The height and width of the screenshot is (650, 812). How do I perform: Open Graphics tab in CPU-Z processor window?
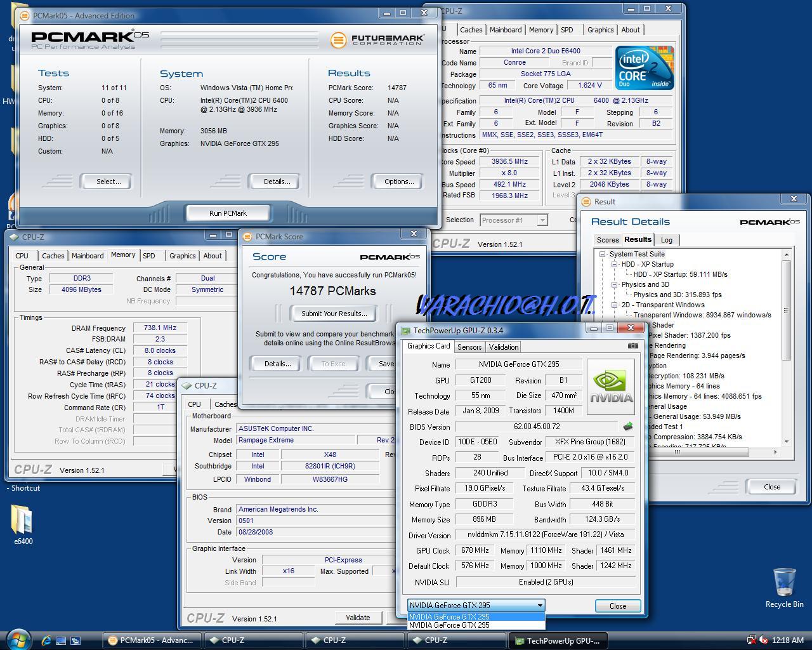(x=600, y=30)
